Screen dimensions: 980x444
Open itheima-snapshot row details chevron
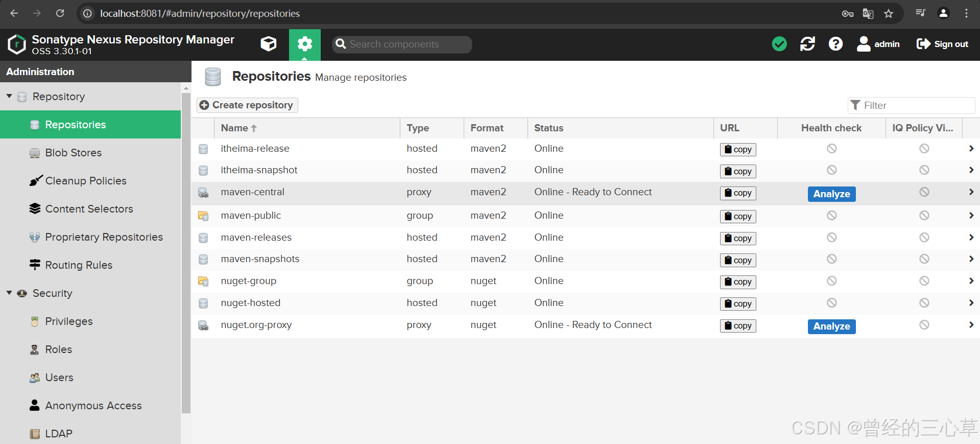[x=971, y=170]
